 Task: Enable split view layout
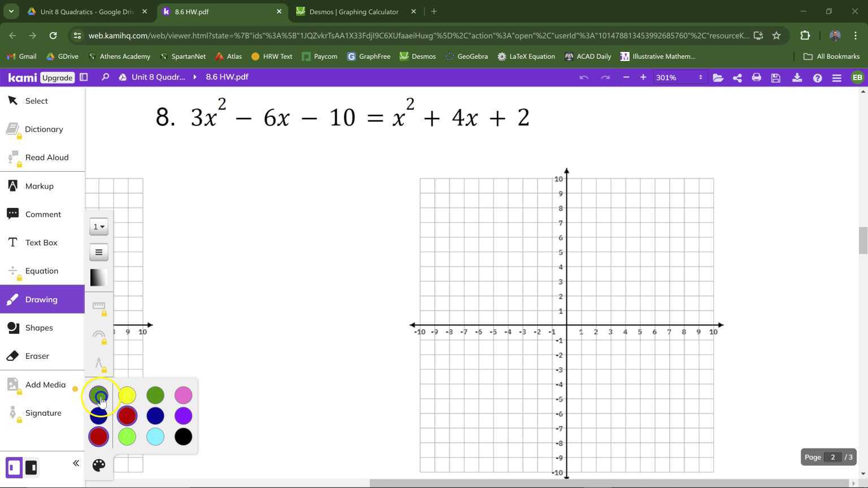[84, 77]
